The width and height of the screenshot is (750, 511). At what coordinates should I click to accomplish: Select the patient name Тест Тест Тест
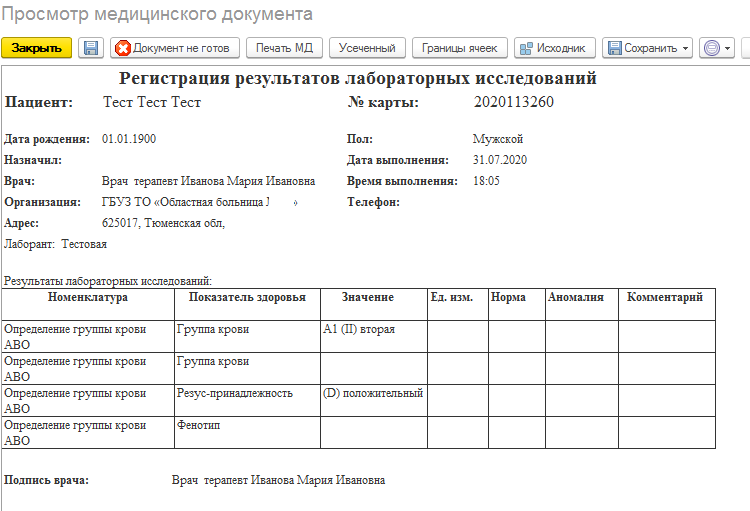pos(152,103)
